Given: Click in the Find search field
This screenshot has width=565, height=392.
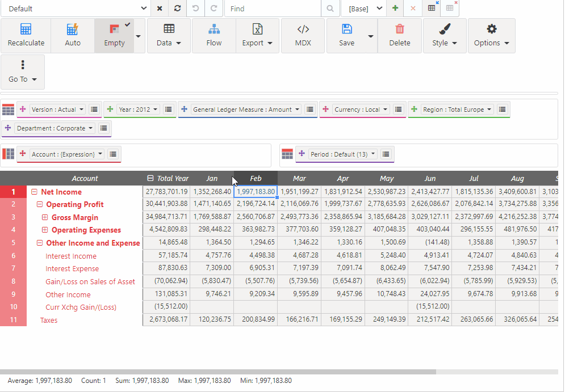Looking at the screenshot, I should click(273, 9).
